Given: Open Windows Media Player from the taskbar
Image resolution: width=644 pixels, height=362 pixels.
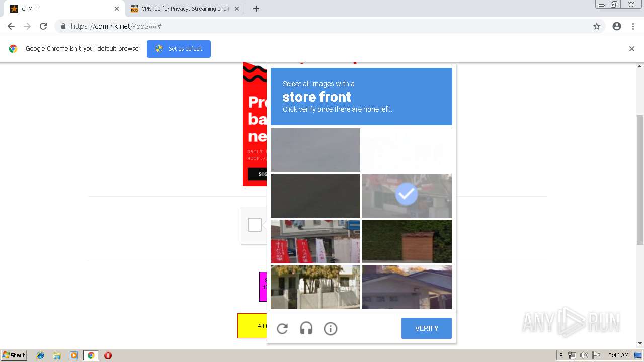Looking at the screenshot, I should [x=73, y=355].
